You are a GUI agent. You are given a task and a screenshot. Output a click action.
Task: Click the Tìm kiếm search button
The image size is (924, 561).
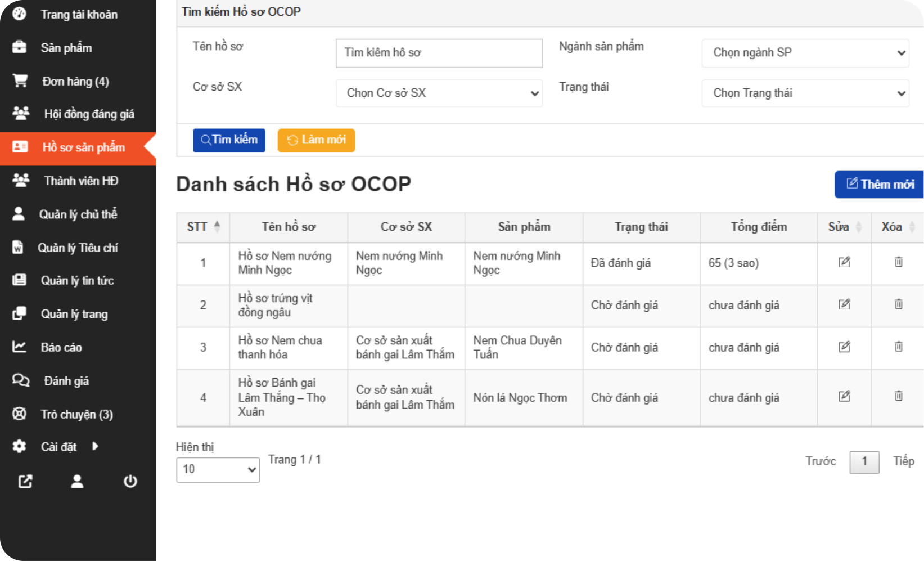229,140
